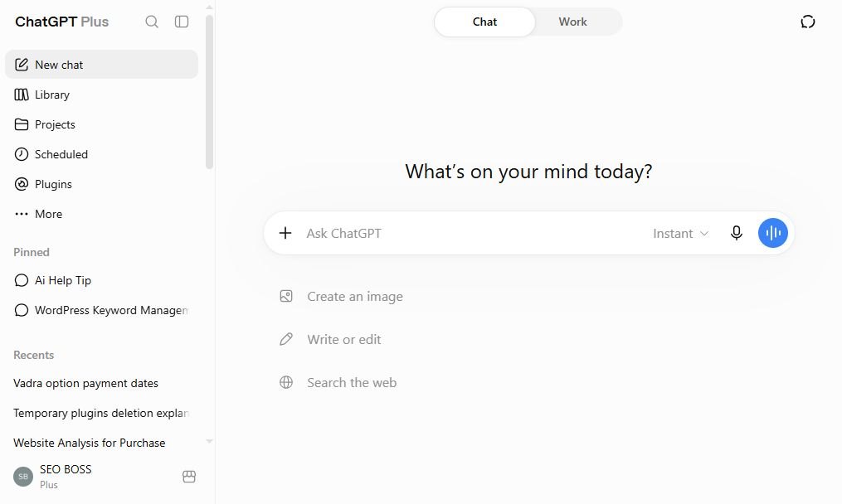The height and width of the screenshot is (504, 842).
Task: Open the pinned Ai Help Tip chat
Action: click(x=101, y=280)
